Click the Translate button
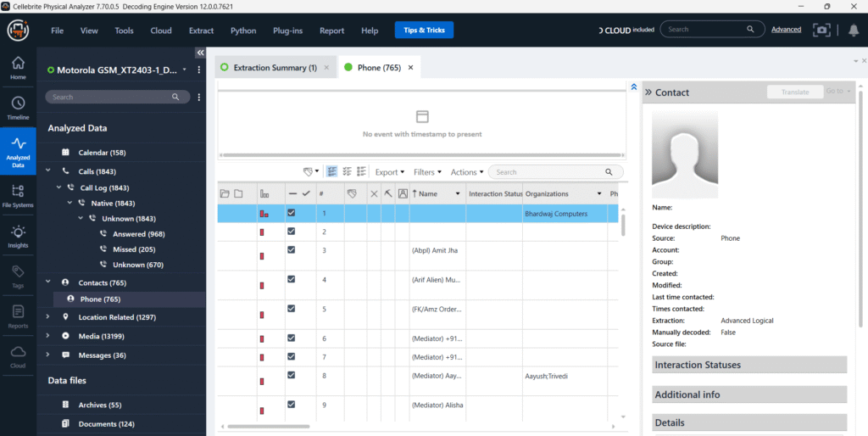The height and width of the screenshot is (436, 868). click(x=795, y=92)
